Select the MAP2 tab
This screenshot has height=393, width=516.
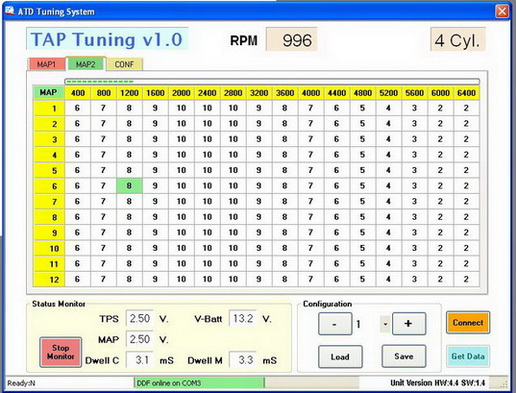pyautogui.click(x=86, y=64)
